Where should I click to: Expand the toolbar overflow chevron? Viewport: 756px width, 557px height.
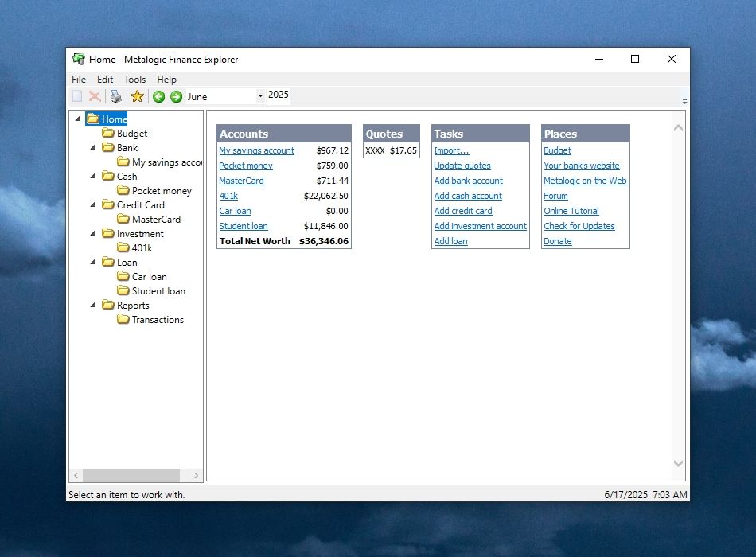[x=684, y=102]
